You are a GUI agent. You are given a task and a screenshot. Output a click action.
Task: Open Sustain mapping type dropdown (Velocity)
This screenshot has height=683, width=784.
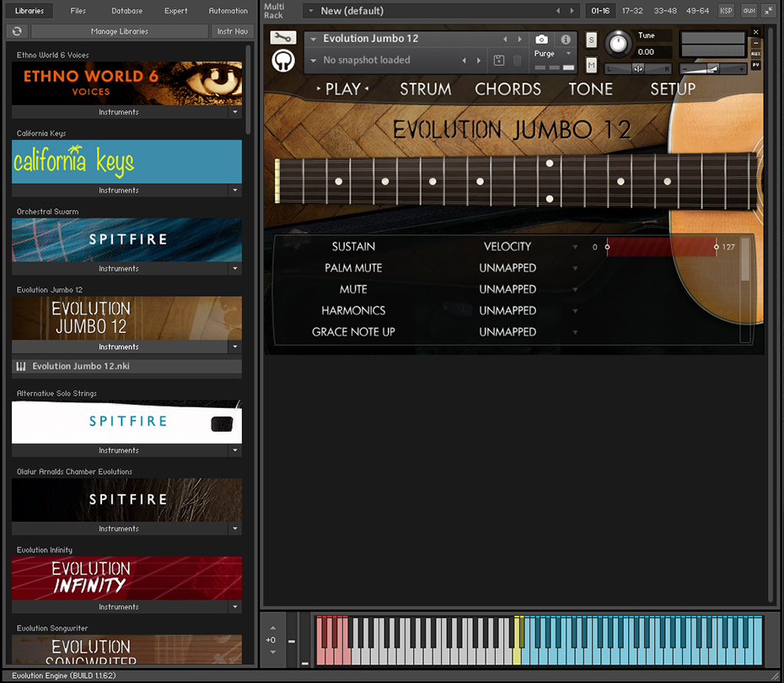(x=575, y=247)
